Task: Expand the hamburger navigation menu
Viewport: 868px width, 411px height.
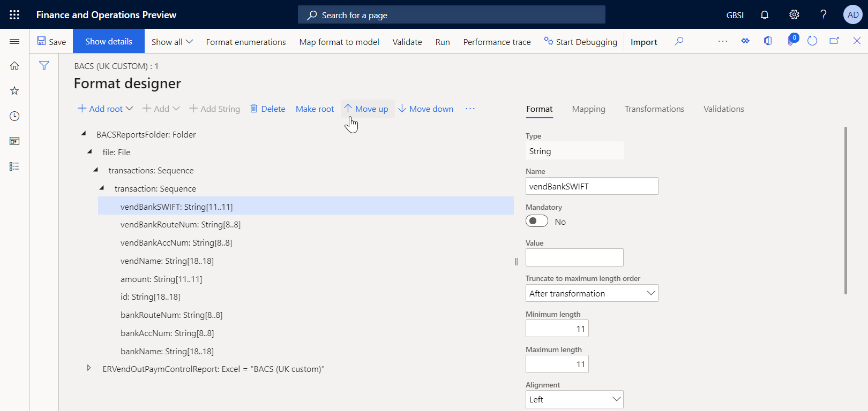Action: [14, 41]
